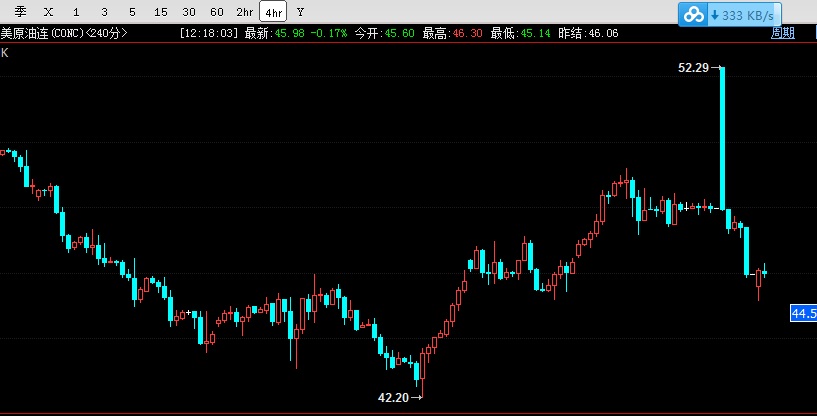
Task: Open the 周期 period link
Action: click(782, 33)
